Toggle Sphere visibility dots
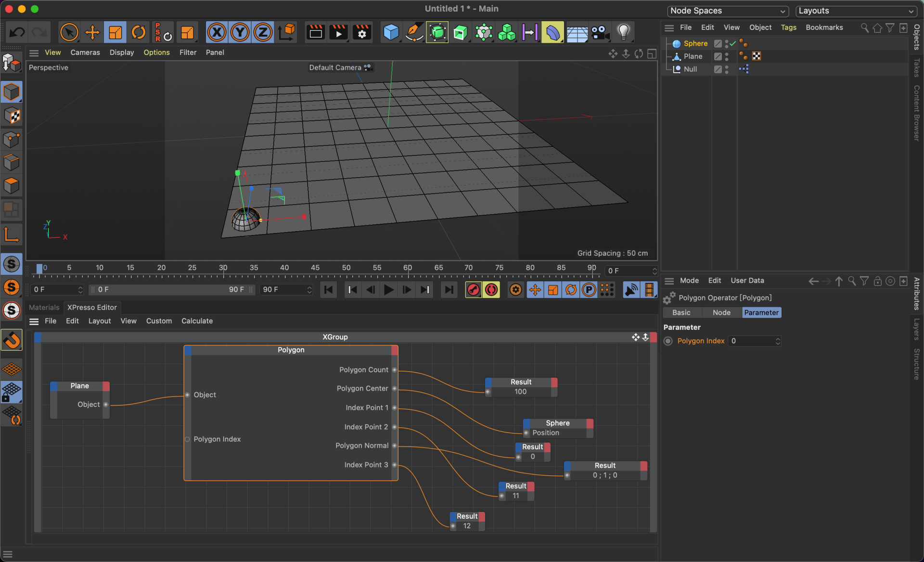This screenshot has width=924, height=562. pyautogui.click(x=727, y=43)
